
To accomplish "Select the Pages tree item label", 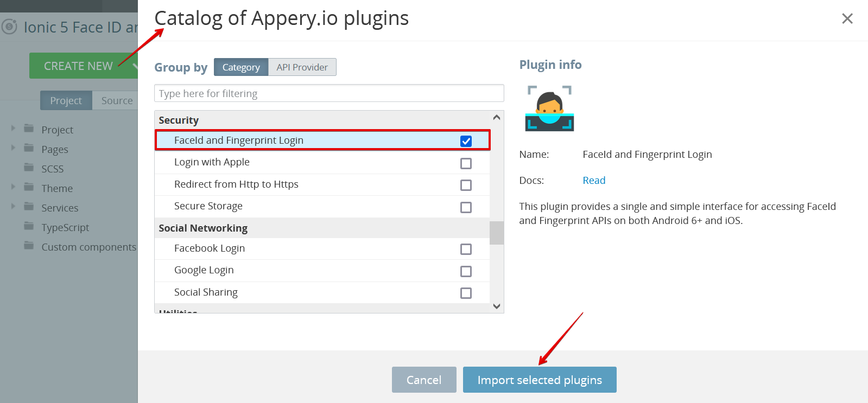I will tap(55, 149).
